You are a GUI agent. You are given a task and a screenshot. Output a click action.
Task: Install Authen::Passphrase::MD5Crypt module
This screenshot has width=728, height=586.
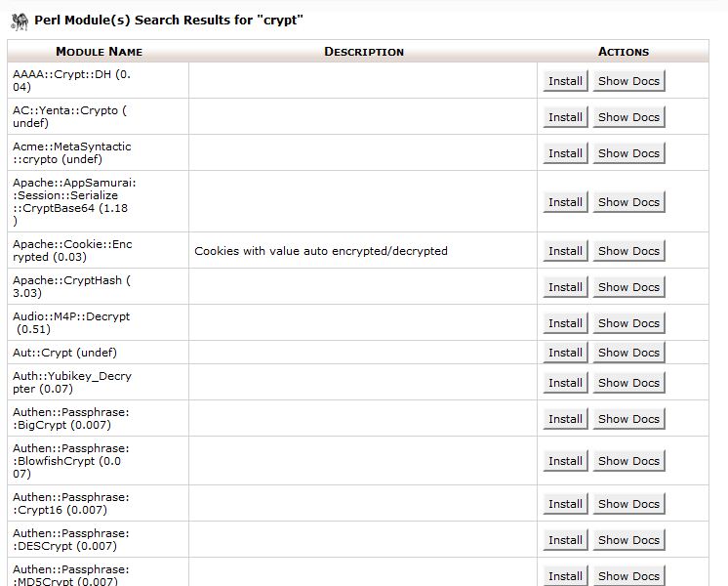tap(565, 575)
